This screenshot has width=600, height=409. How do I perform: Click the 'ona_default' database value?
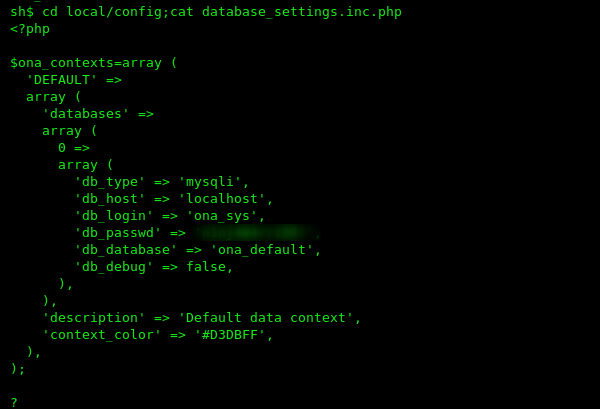click(262, 250)
